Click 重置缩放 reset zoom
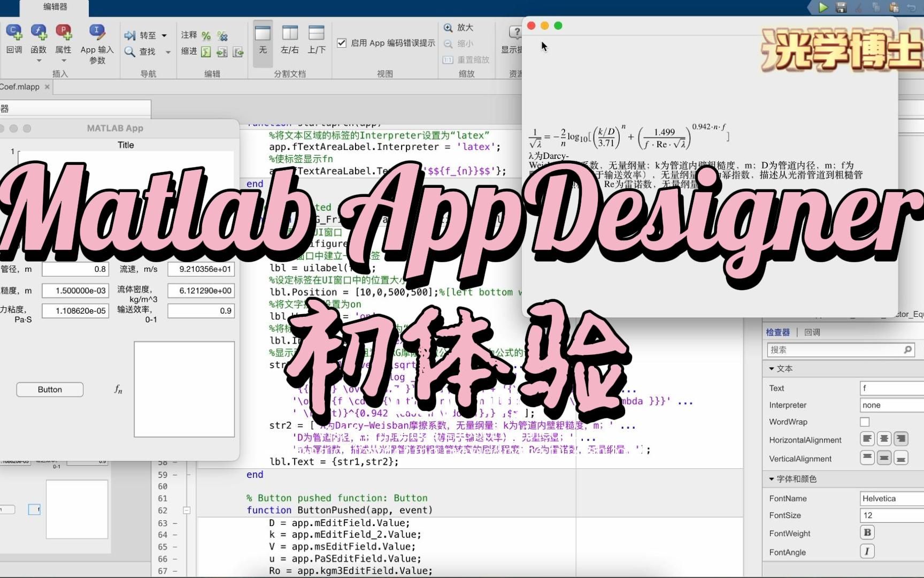 466,59
